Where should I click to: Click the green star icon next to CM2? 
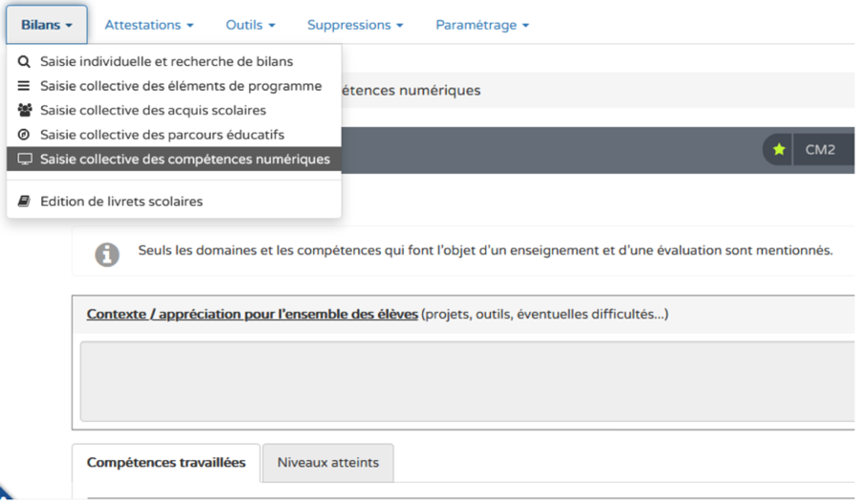[779, 150]
